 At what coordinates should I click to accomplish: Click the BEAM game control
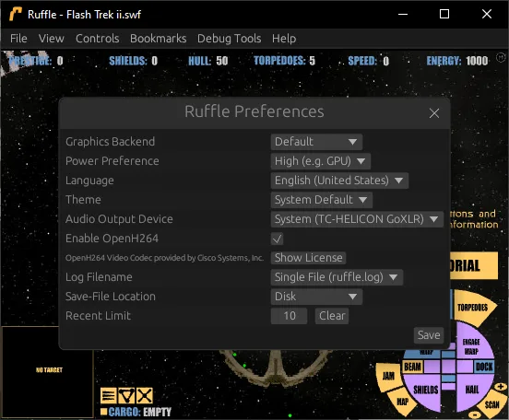(x=412, y=367)
